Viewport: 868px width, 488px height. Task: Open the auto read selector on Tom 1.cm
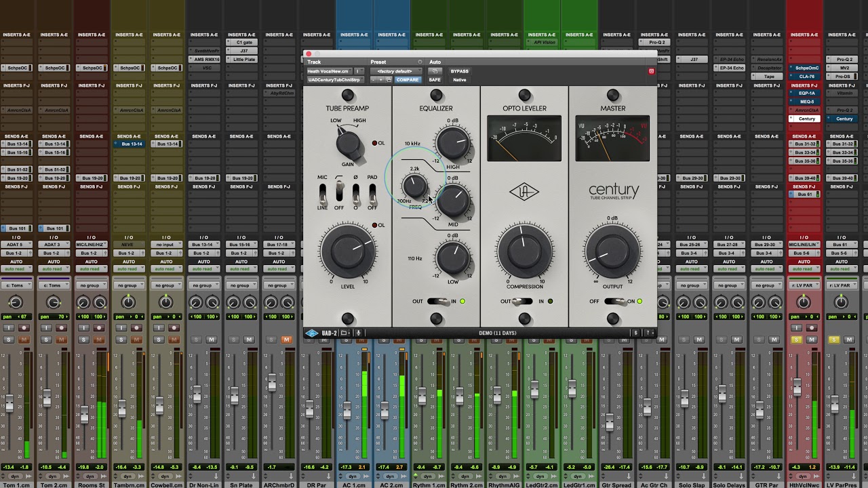coord(15,269)
